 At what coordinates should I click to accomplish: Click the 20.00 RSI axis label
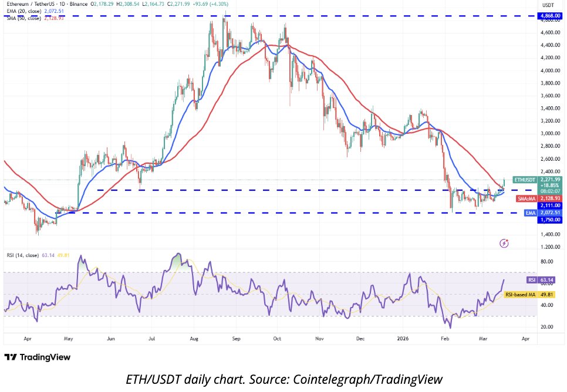[x=547, y=327]
